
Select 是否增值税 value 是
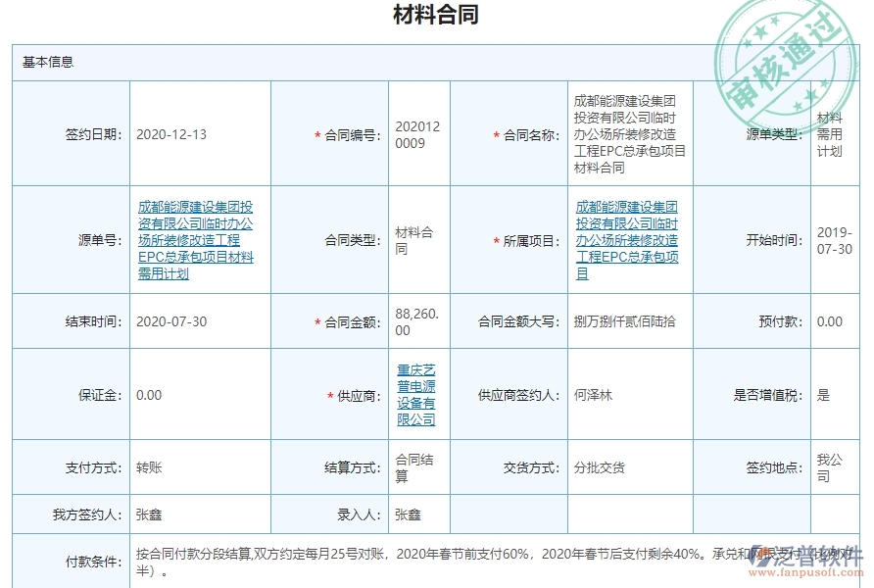pos(821,396)
